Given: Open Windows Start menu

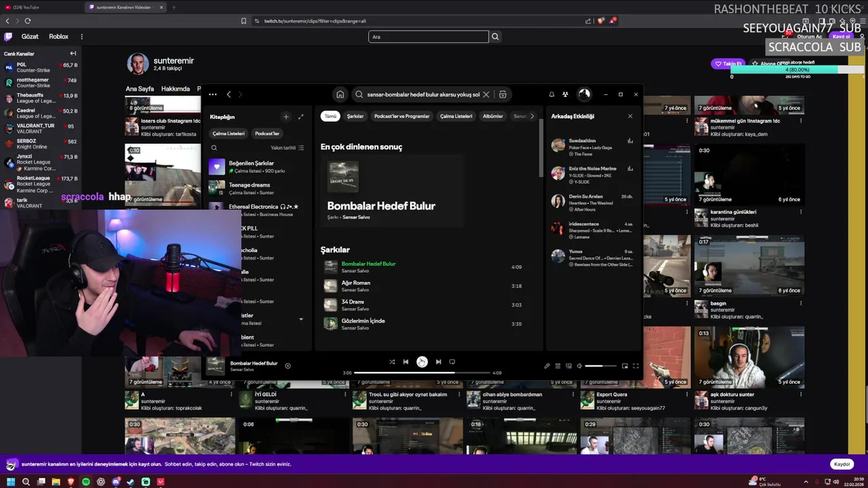Looking at the screenshot, I should click(11, 482).
